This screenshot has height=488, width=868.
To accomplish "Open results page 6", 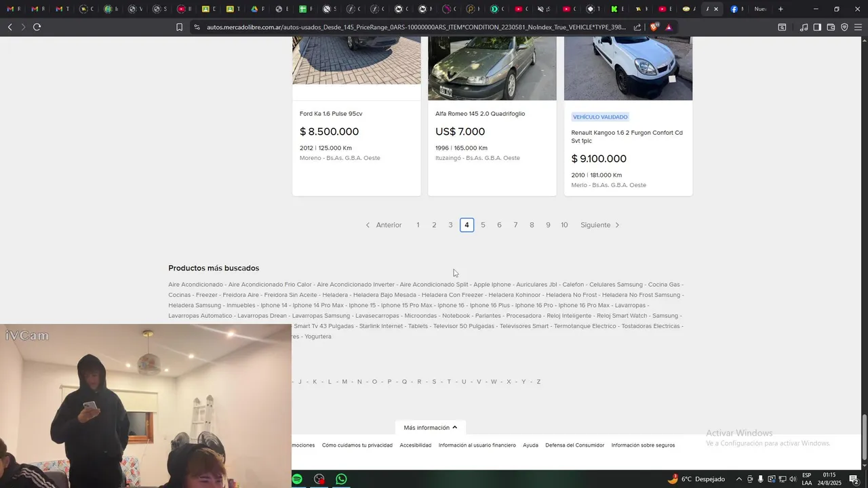I will (499, 225).
